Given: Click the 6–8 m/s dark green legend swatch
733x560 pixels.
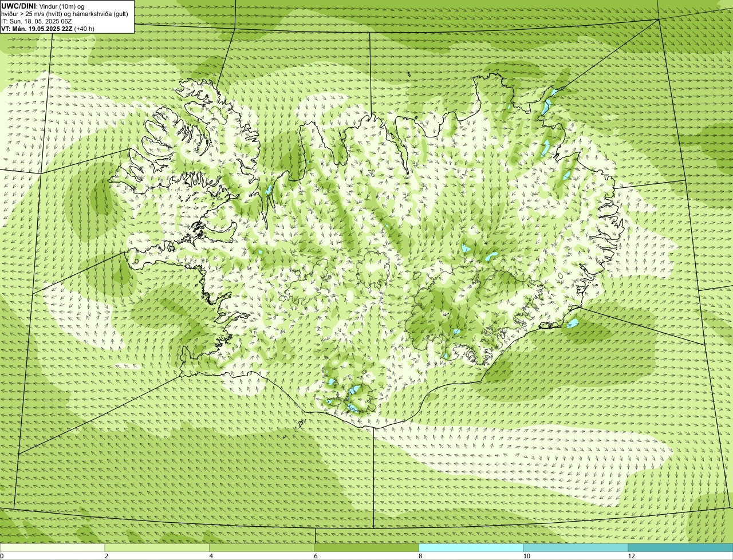Looking at the screenshot, I should tap(366, 547).
